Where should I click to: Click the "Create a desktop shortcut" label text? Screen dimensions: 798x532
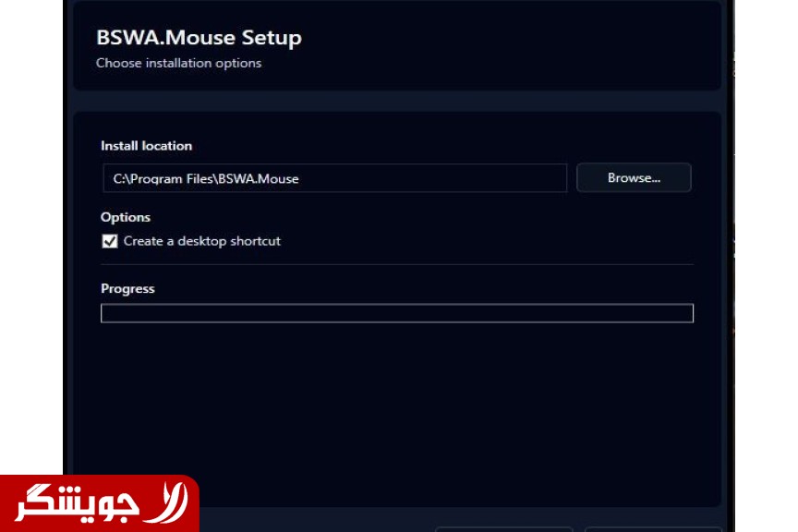(x=201, y=241)
